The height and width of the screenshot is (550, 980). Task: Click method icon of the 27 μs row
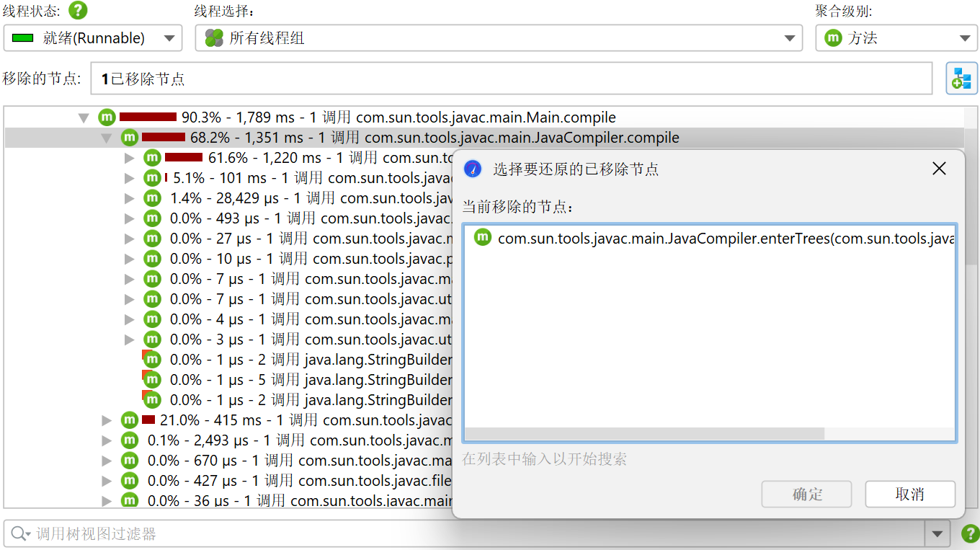[x=152, y=239]
